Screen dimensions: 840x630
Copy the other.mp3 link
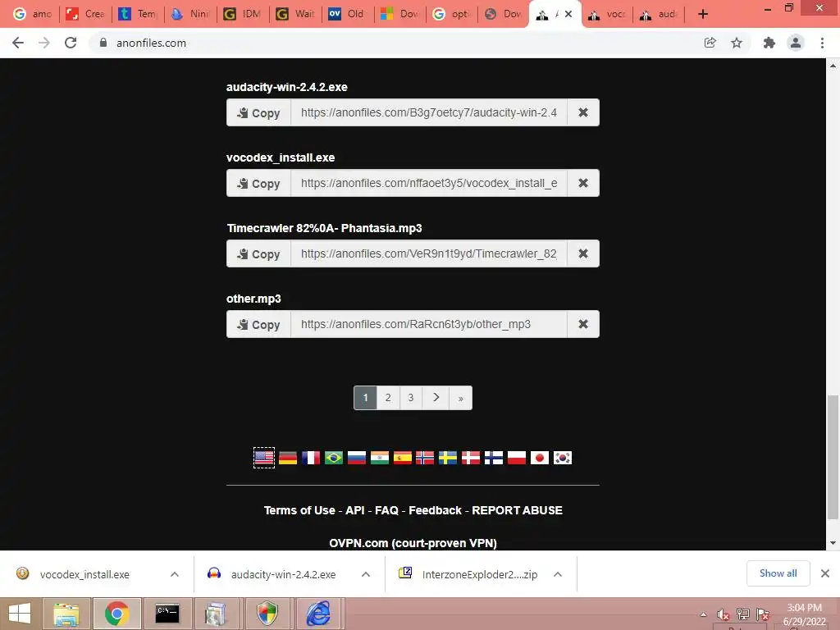(x=258, y=325)
